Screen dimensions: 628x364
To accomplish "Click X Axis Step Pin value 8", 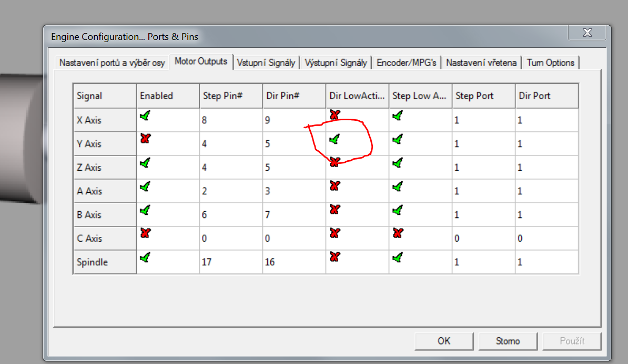I will click(x=204, y=120).
